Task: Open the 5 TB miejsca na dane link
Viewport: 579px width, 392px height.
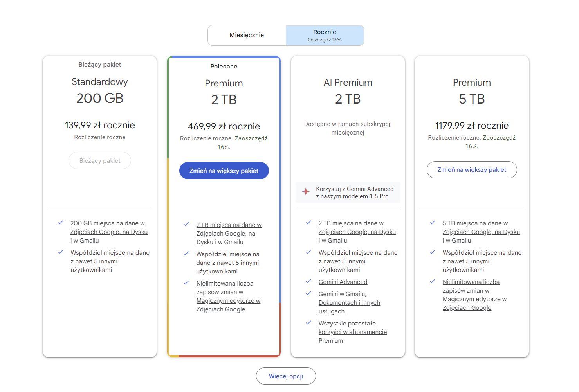Action: [x=481, y=232]
